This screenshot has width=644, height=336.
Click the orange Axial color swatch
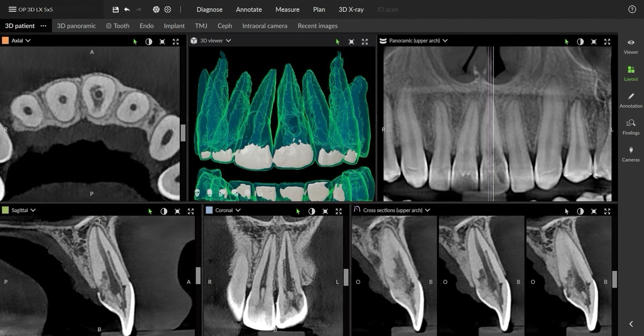(5, 41)
